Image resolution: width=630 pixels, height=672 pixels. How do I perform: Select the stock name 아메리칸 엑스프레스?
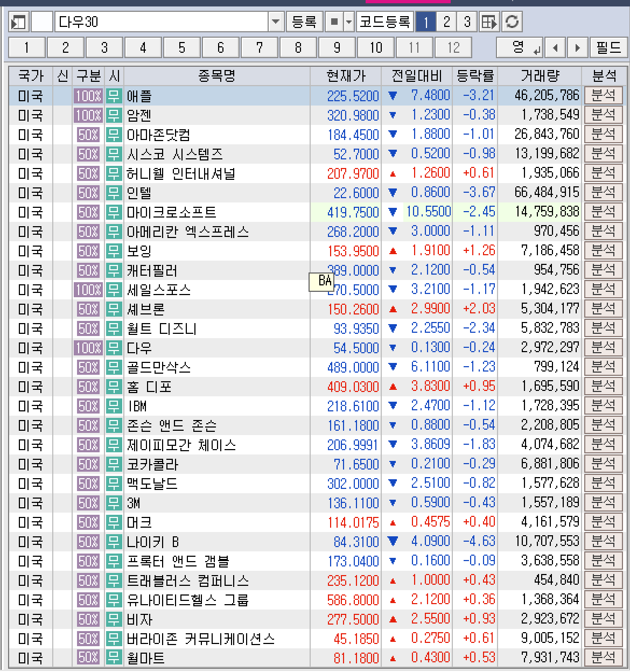(187, 232)
